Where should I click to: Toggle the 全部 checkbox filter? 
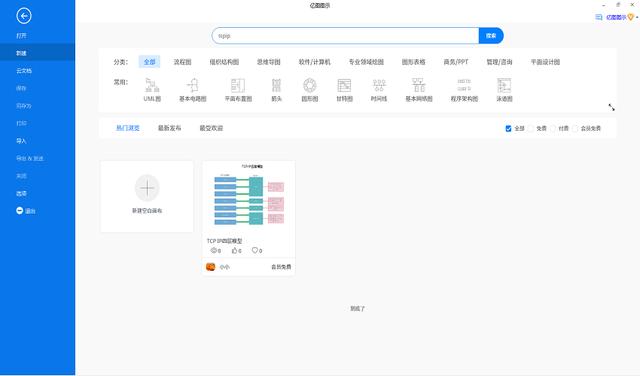509,129
